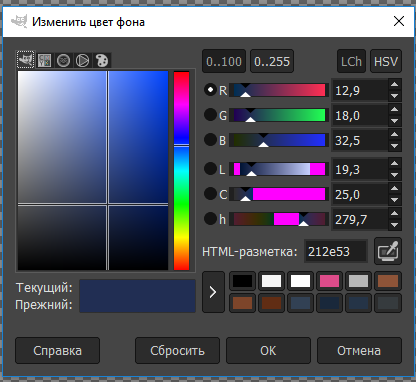Screen dimensions: 416x382
Task: Increase the C value with the up arrow
Action: click(x=395, y=188)
